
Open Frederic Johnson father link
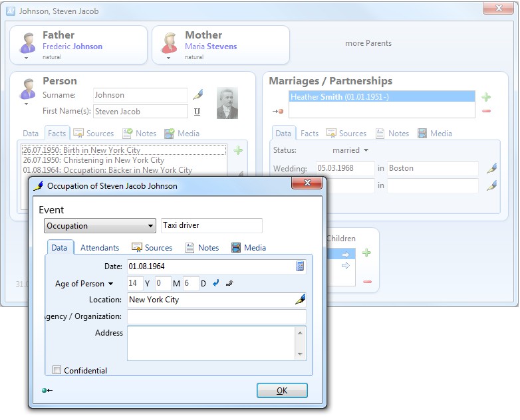tap(72, 47)
